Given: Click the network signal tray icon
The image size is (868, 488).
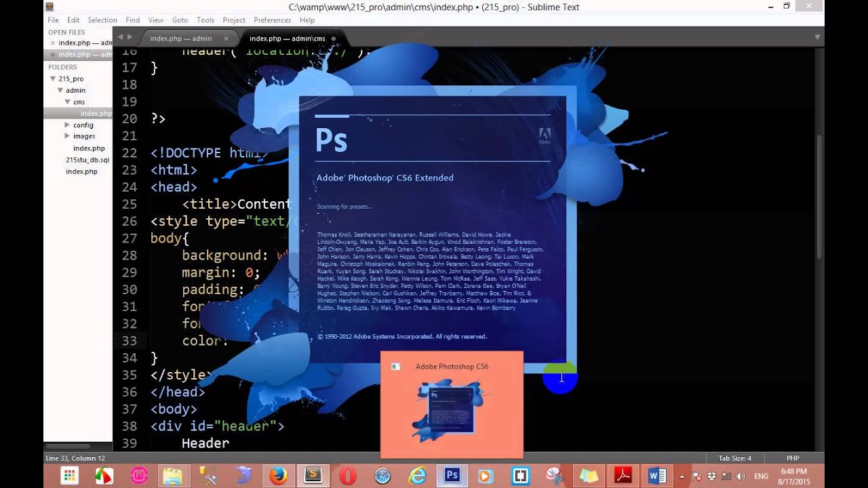Looking at the screenshot, I should click(x=726, y=476).
